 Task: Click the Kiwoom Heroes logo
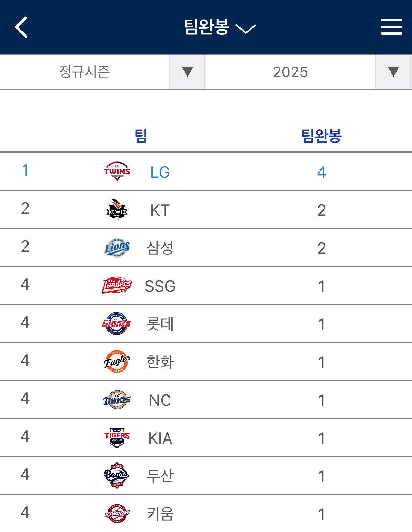click(x=117, y=514)
